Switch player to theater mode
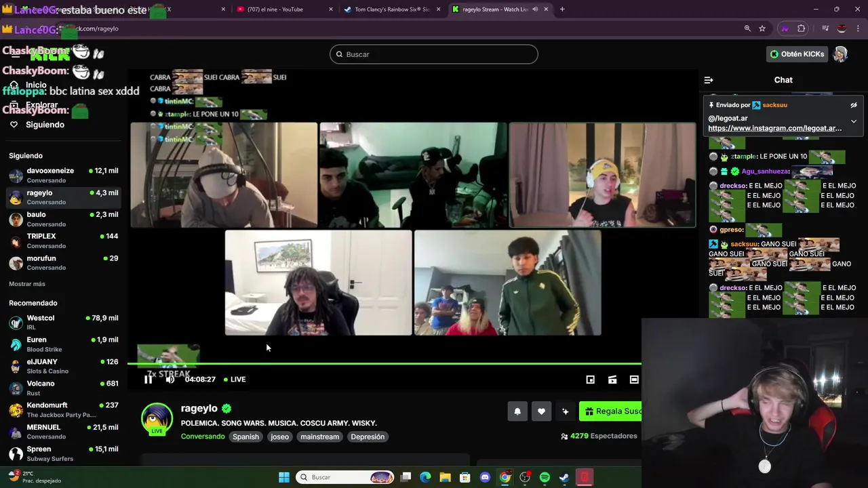The image size is (868, 488). pos(634,380)
